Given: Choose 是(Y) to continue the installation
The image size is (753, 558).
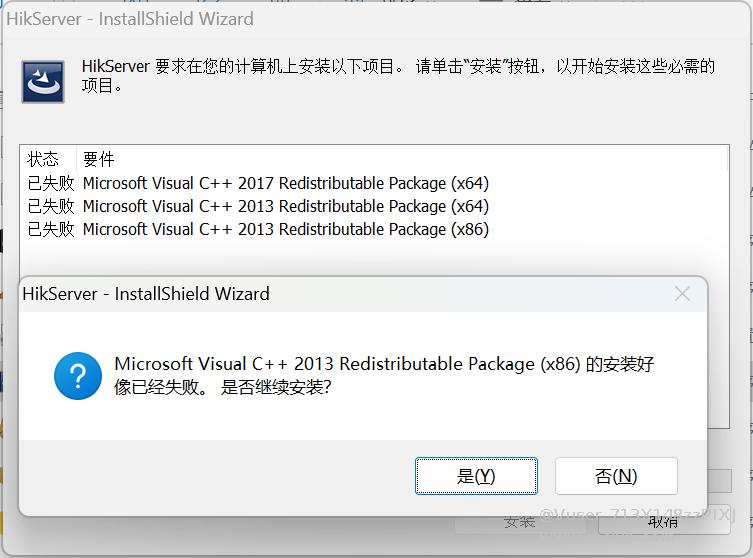Looking at the screenshot, I should pyautogui.click(x=476, y=476).
